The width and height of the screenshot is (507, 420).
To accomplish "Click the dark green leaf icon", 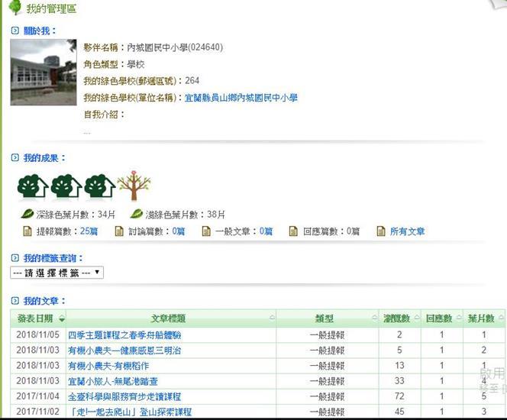I will [x=27, y=215].
